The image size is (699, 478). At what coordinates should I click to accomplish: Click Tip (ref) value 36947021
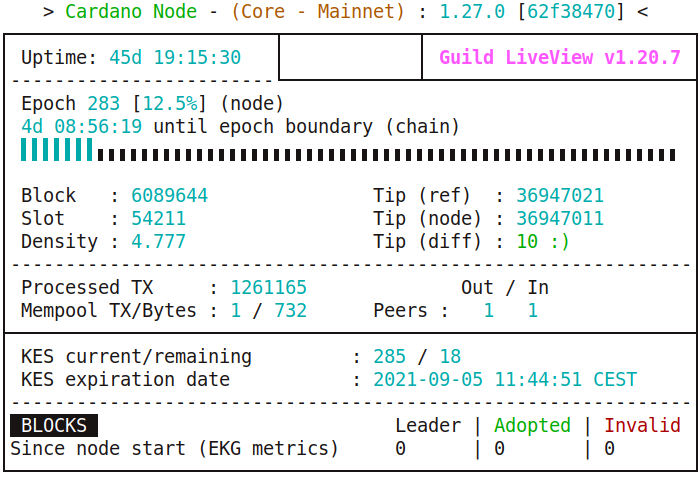click(560, 196)
